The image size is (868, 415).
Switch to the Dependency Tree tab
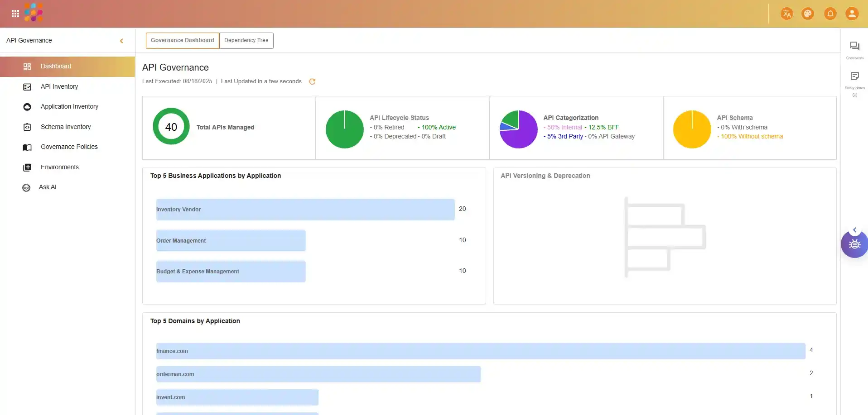pos(246,40)
